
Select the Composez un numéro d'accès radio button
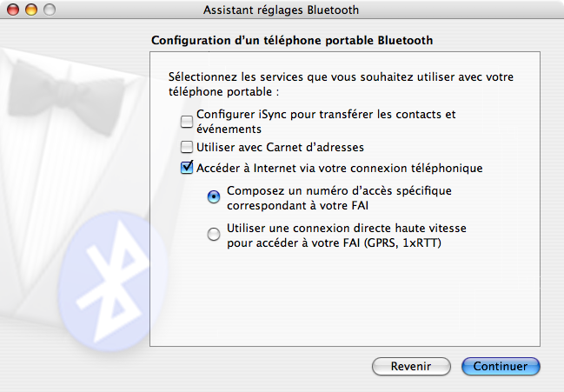(214, 197)
